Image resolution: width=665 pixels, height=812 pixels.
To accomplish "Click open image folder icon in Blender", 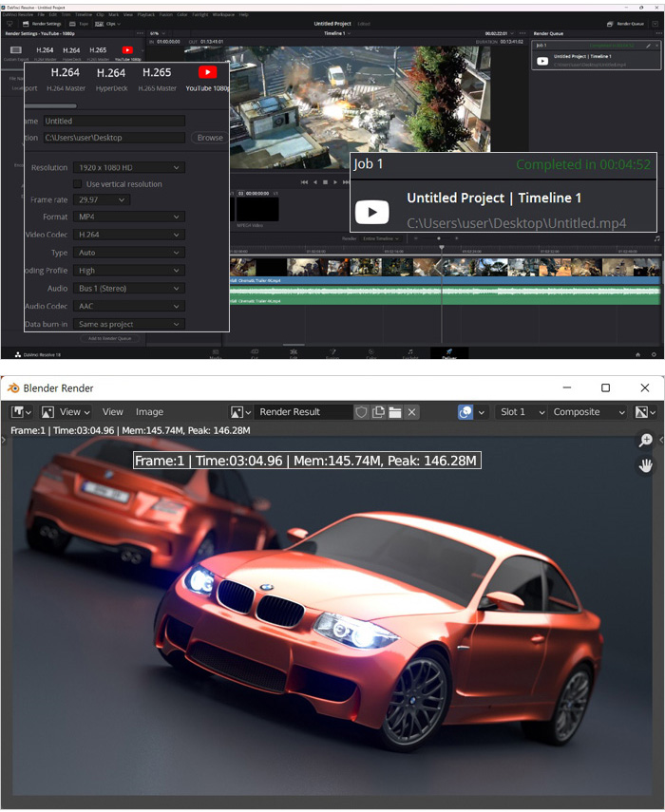I will (x=395, y=412).
